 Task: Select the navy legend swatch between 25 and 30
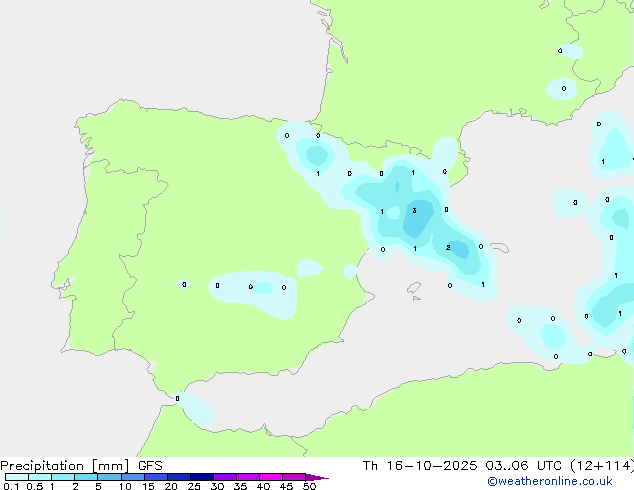coord(202,477)
